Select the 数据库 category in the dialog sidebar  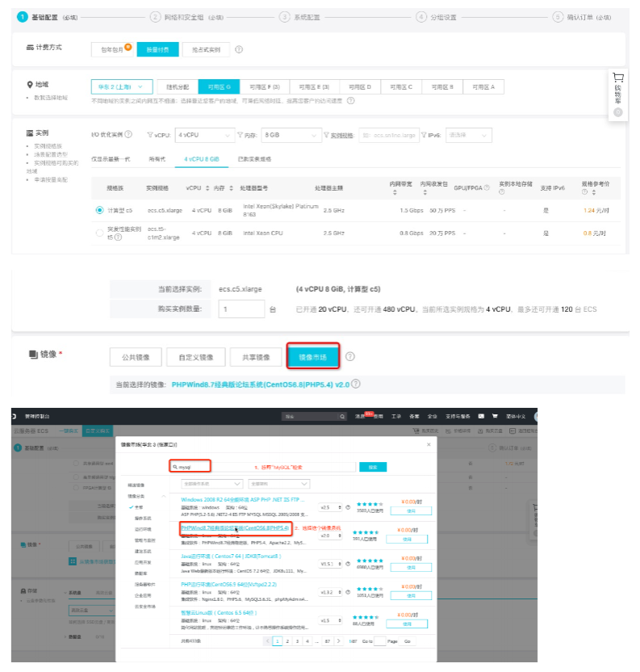click(x=141, y=573)
